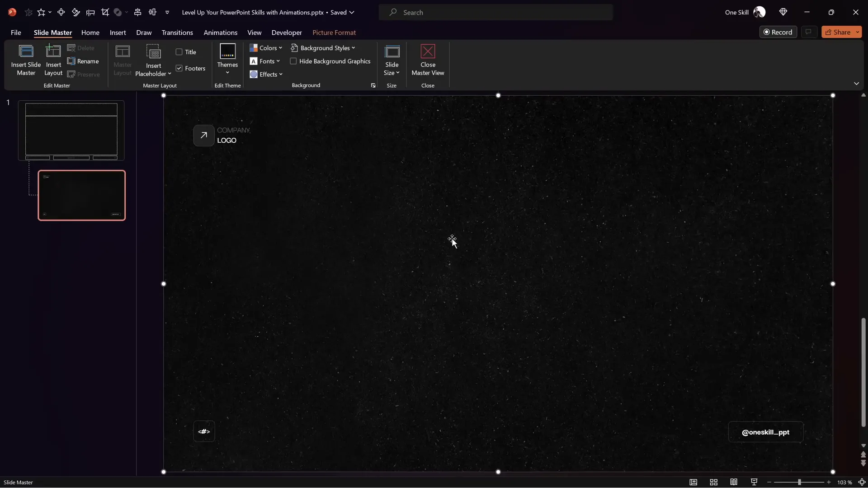
Task: Check the Footers checkbox
Action: pyautogui.click(x=179, y=68)
